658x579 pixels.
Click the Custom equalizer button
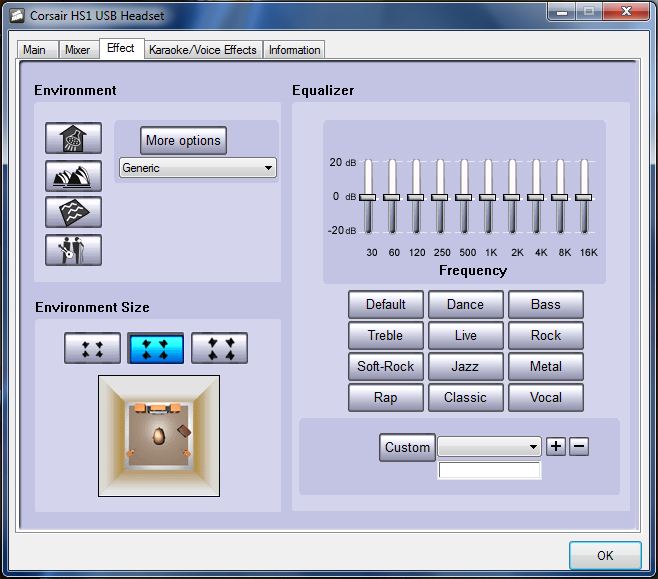407,447
